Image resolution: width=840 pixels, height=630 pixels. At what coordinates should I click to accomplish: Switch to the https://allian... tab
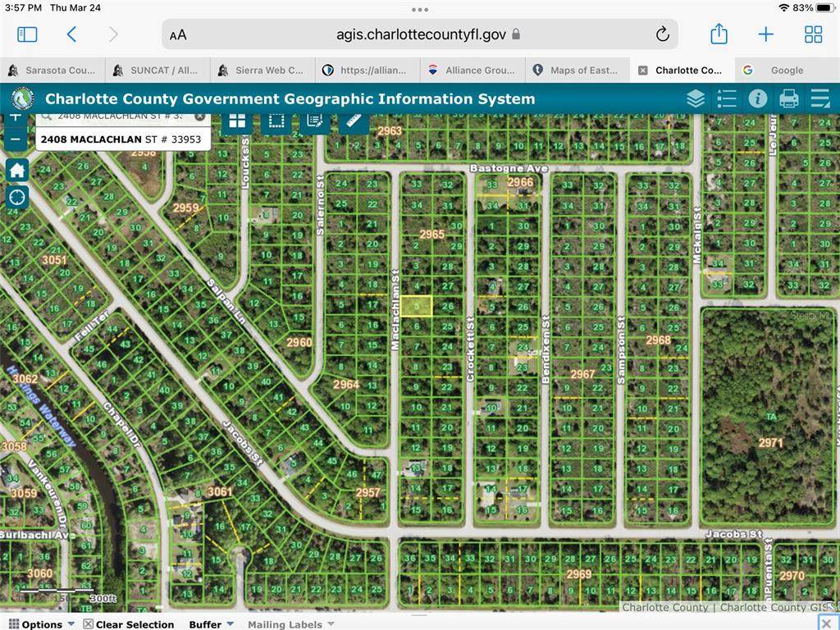point(367,71)
